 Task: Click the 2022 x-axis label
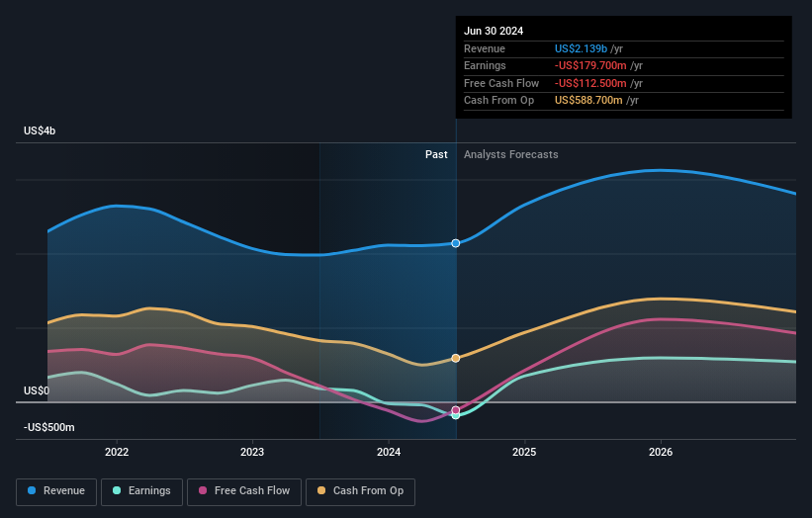coord(117,452)
